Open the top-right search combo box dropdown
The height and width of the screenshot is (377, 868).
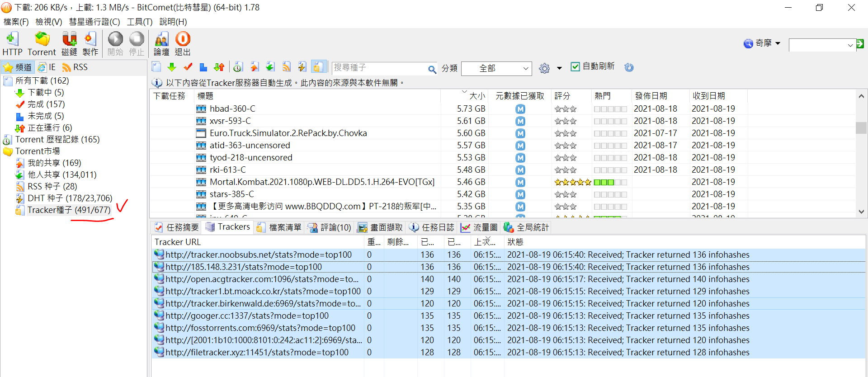tap(850, 45)
